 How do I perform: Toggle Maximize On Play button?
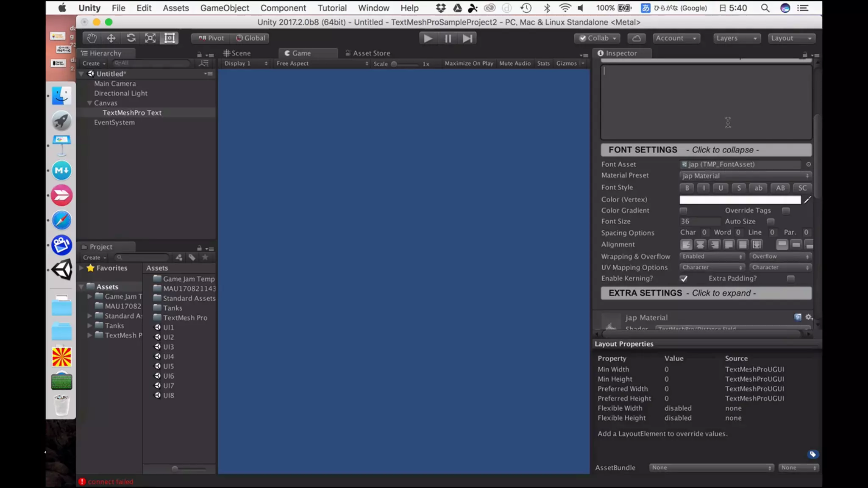469,63
